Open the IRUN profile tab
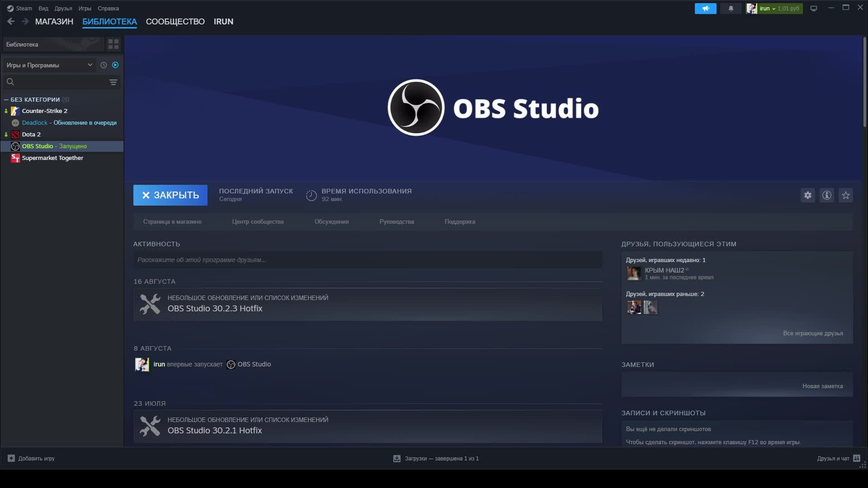 tap(224, 22)
